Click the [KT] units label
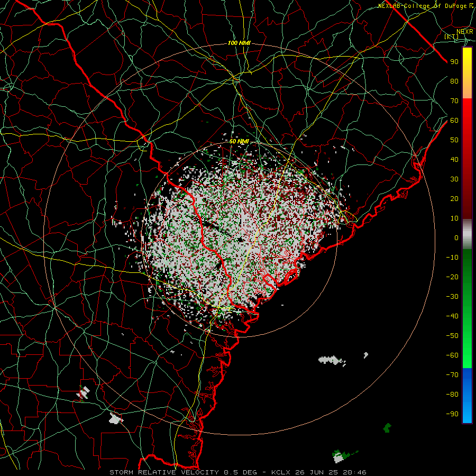Image resolution: width=476 pixels, height=476 pixels. [x=452, y=36]
